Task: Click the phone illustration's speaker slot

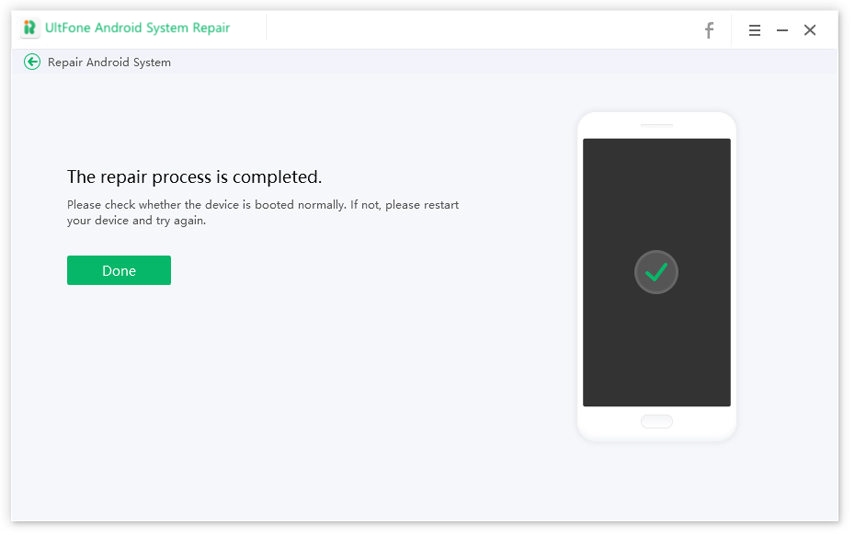Action: pyautogui.click(x=656, y=125)
